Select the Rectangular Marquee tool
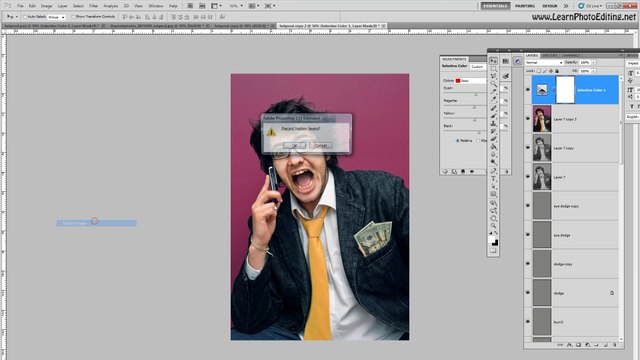640x360 pixels. pos(493,69)
